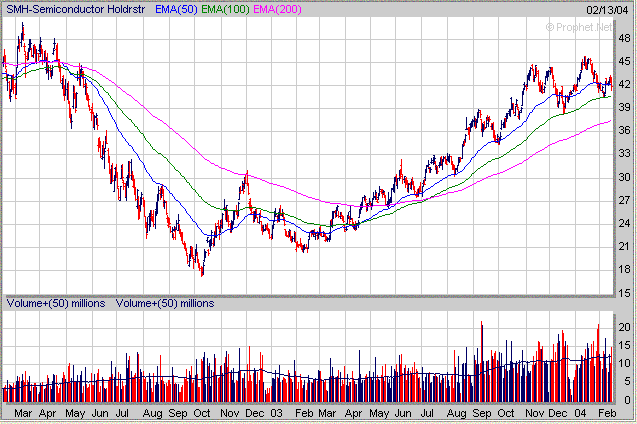Viewport: 637px width, 424px height.
Task: Click the Jun 2003 month label
Action: pyautogui.click(x=403, y=413)
